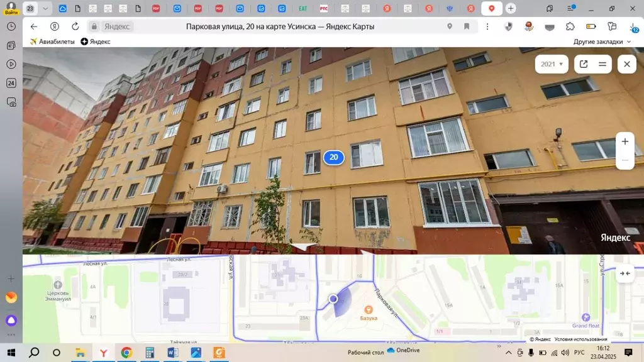Viewport: 644px width, 362px height.
Task: Collapse the mini map with arrows icon
Action: [625, 273]
